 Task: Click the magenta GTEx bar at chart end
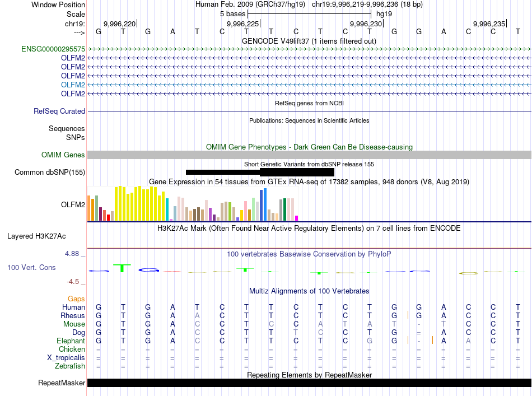(297, 218)
